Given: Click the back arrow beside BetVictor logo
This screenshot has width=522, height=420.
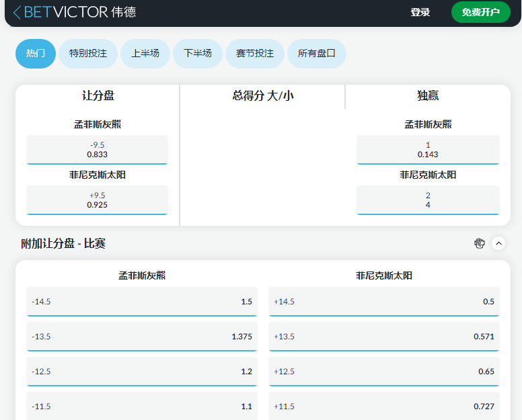Looking at the screenshot, I should click(17, 12).
